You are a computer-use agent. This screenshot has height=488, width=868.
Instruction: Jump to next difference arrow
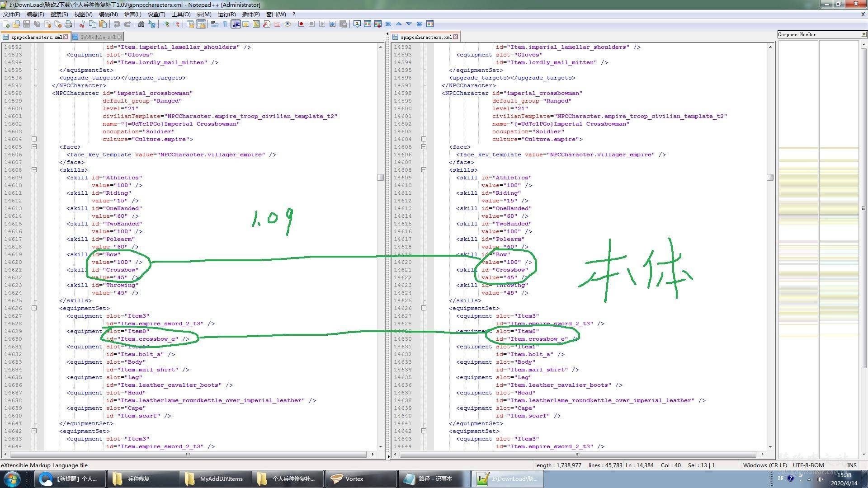pos(409,24)
